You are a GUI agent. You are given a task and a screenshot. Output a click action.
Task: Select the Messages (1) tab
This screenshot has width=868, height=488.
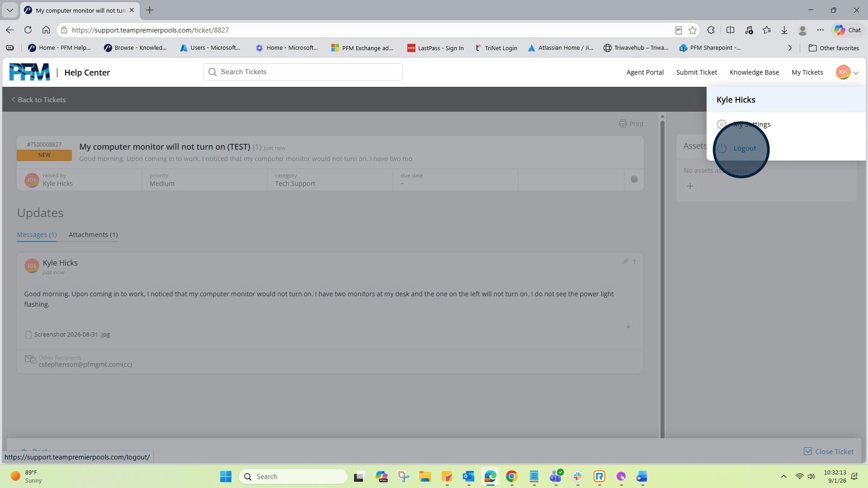click(37, 235)
